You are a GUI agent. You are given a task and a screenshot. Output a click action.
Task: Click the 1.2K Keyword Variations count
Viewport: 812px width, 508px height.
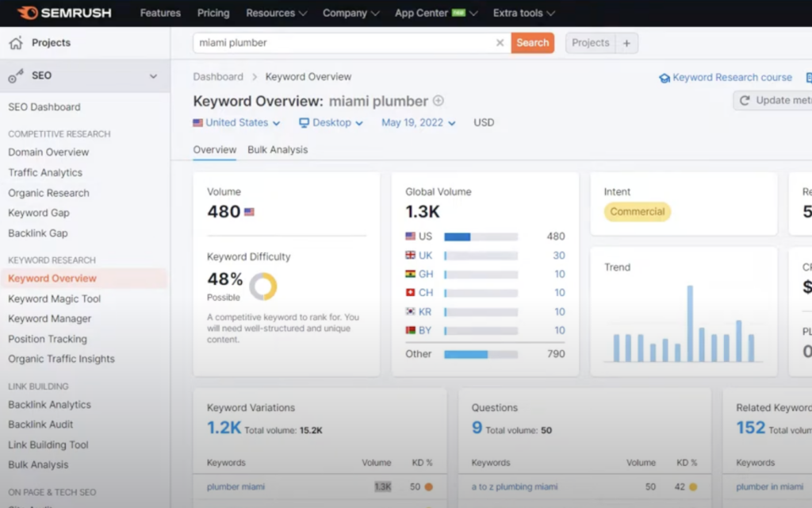[x=224, y=428]
